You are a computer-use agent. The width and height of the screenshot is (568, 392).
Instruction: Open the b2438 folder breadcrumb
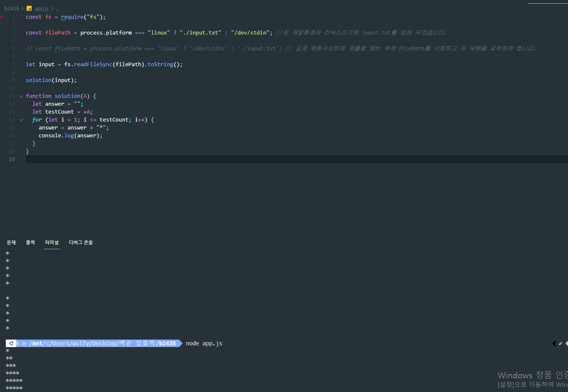click(x=12, y=8)
